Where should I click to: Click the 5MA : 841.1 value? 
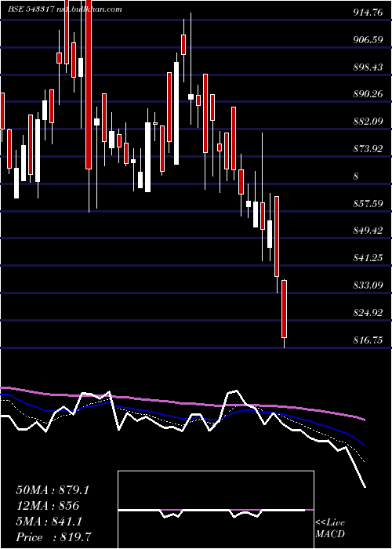(49, 522)
